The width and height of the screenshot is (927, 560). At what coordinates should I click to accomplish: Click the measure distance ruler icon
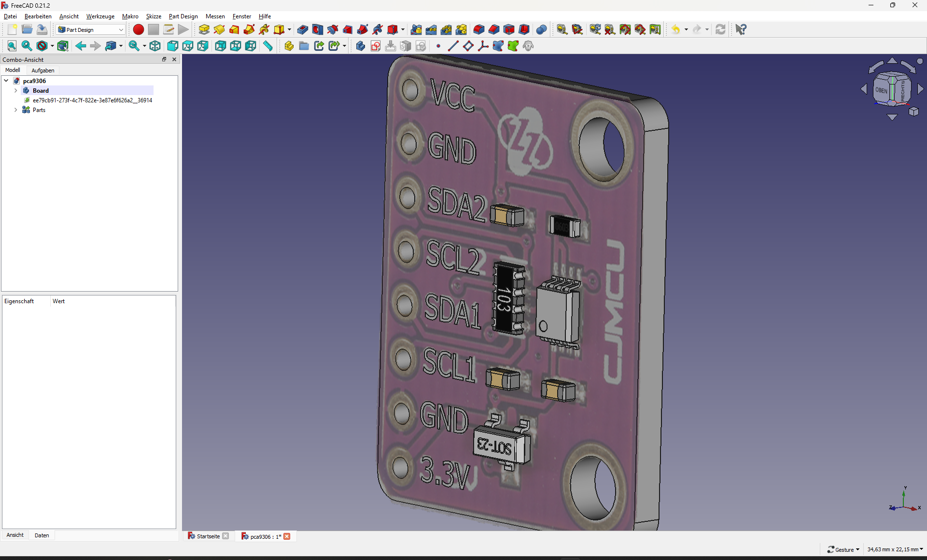[x=268, y=46]
